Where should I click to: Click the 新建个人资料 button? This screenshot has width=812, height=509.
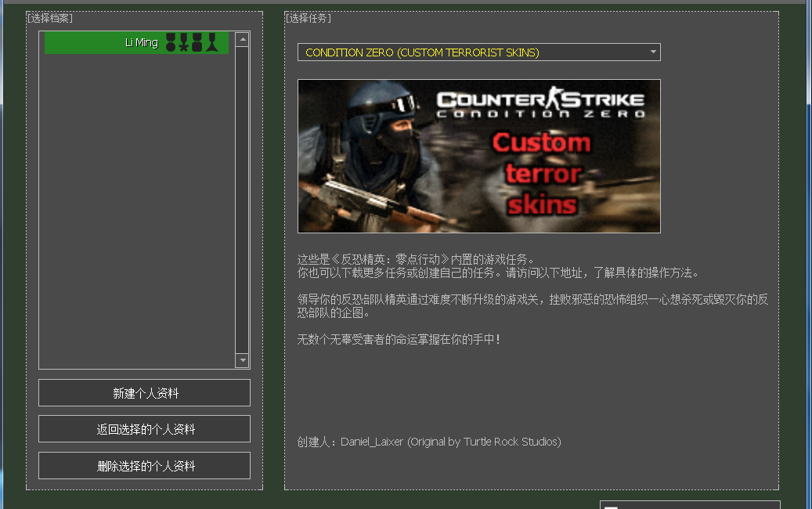coord(144,392)
